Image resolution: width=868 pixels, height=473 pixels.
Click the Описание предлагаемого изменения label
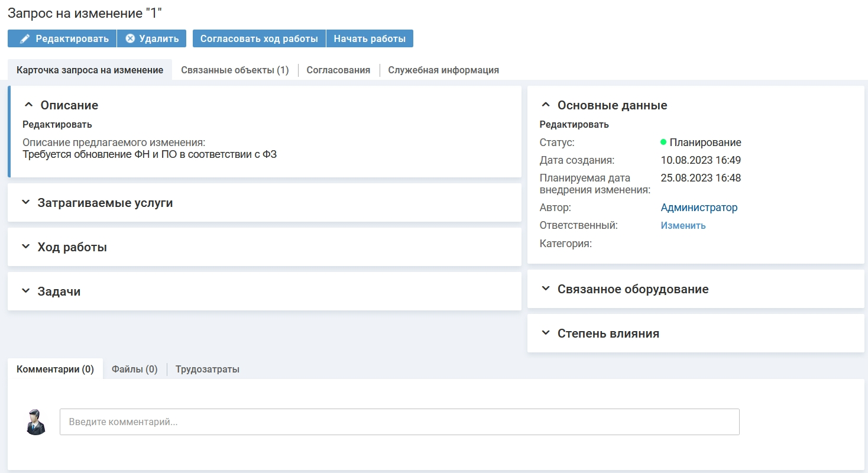(114, 142)
